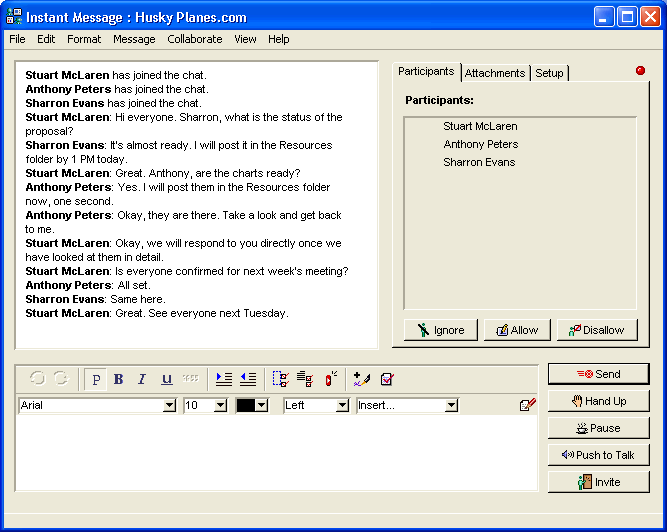Click the red cylinder toolbar icon
667x532 pixels.
pos(330,379)
